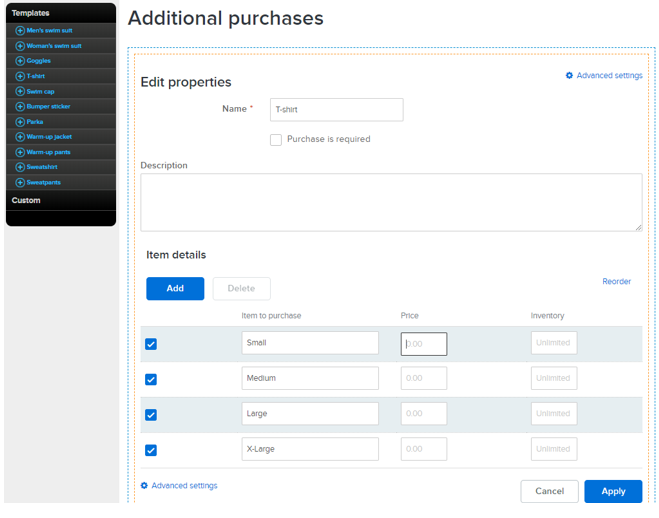Screen dimensions: 659x518
Task: Click the Large row price field
Action: [x=424, y=413]
